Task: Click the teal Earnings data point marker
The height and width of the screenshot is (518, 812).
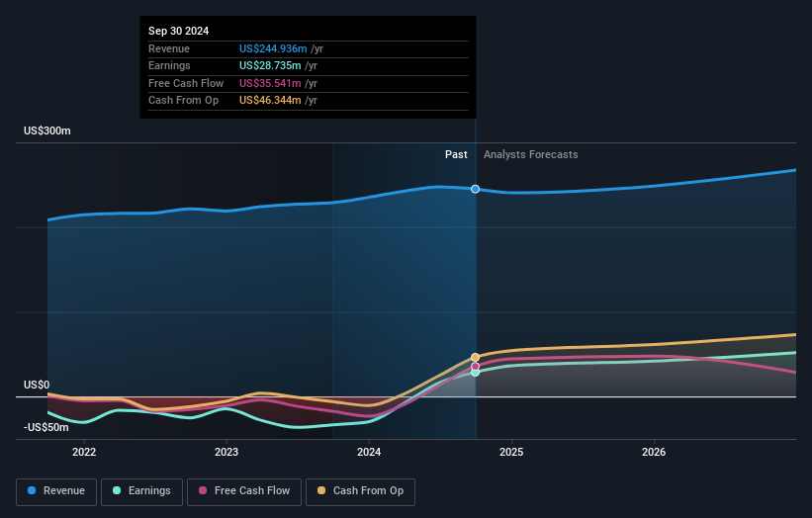Action: (475, 372)
